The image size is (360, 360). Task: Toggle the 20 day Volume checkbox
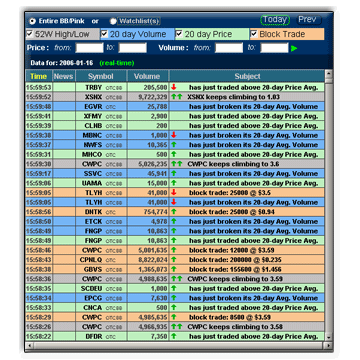104,34
